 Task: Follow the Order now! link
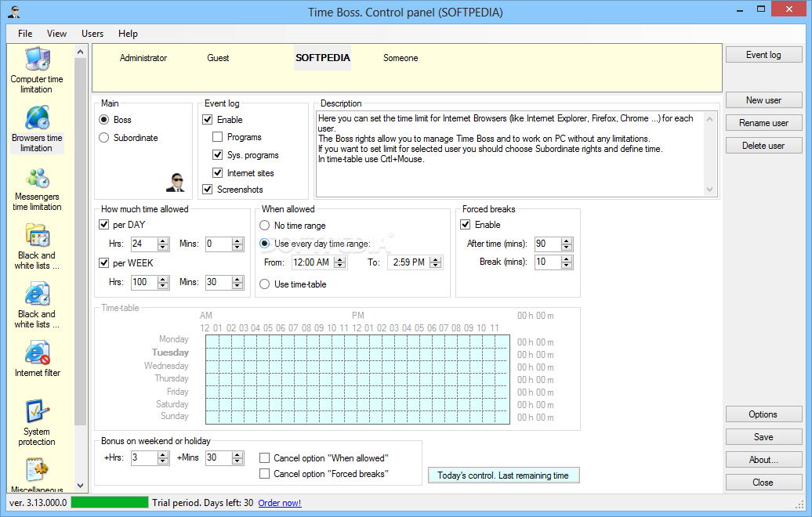(x=280, y=503)
